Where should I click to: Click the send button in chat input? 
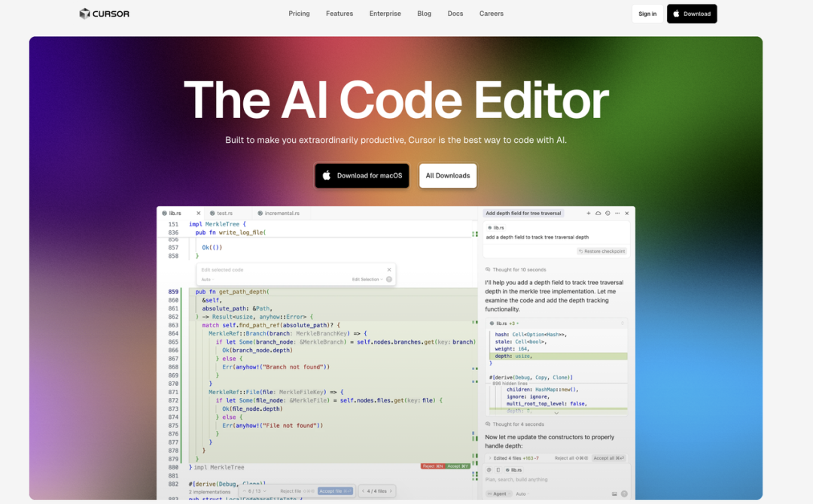coord(624,493)
